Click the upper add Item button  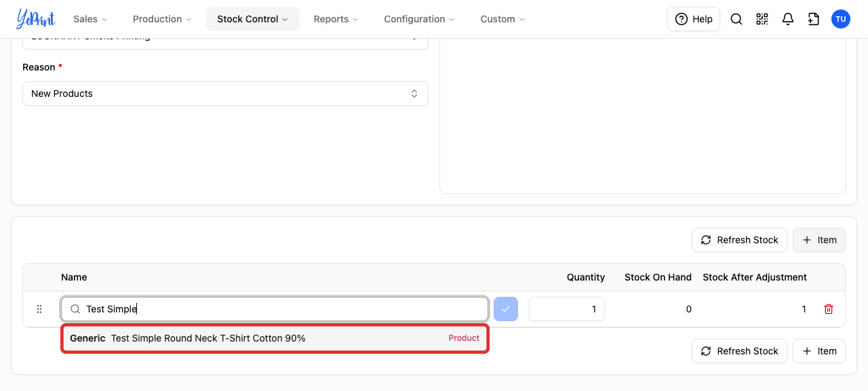pyautogui.click(x=819, y=240)
